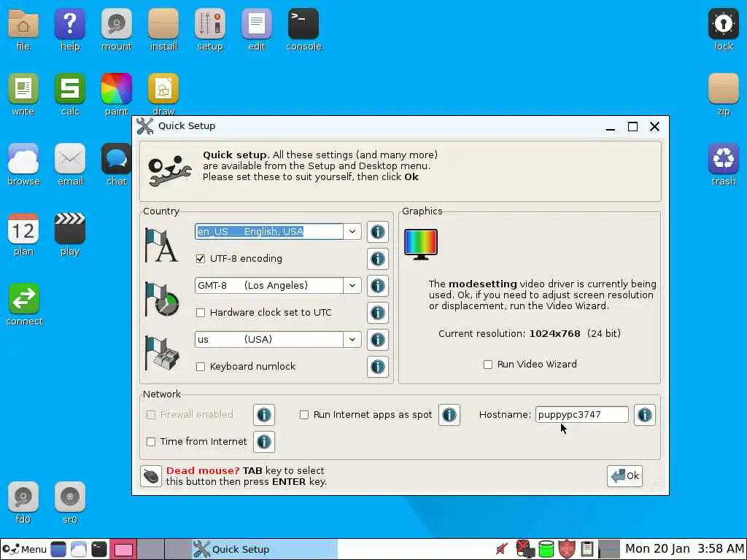
Task: Enable Keyboard numlock checkbox
Action: coord(201,367)
